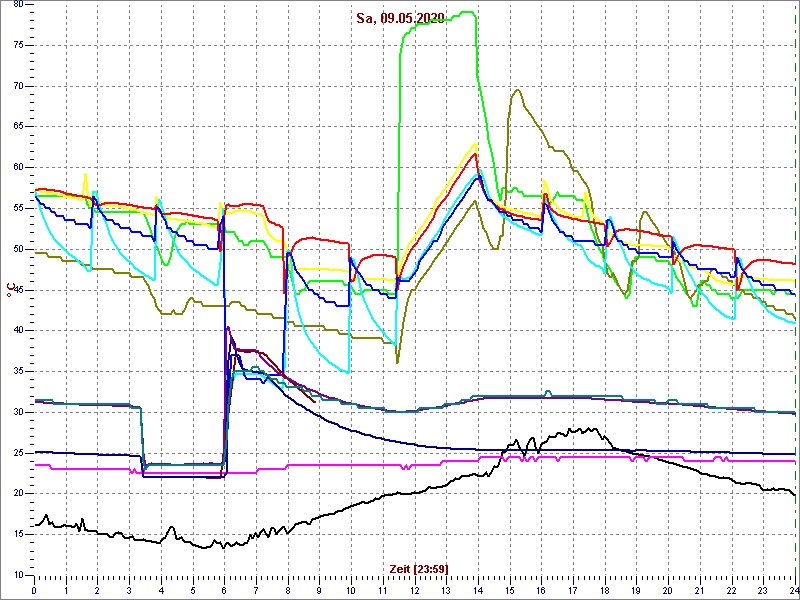The width and height of the screenshot is (800, 600).
Task: Click hour 22 on the time axis
Action: tap(731, 589)
